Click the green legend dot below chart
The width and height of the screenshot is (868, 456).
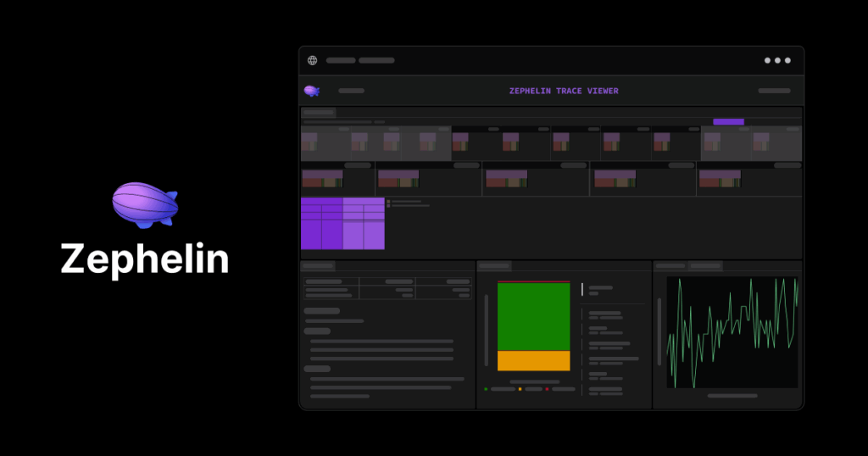486,389
